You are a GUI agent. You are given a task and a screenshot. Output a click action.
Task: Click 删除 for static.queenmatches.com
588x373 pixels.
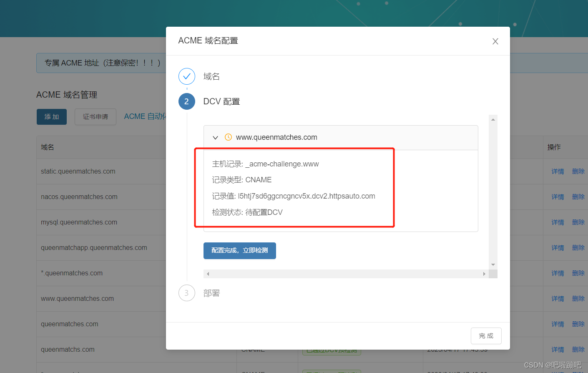tap(578, 171)
